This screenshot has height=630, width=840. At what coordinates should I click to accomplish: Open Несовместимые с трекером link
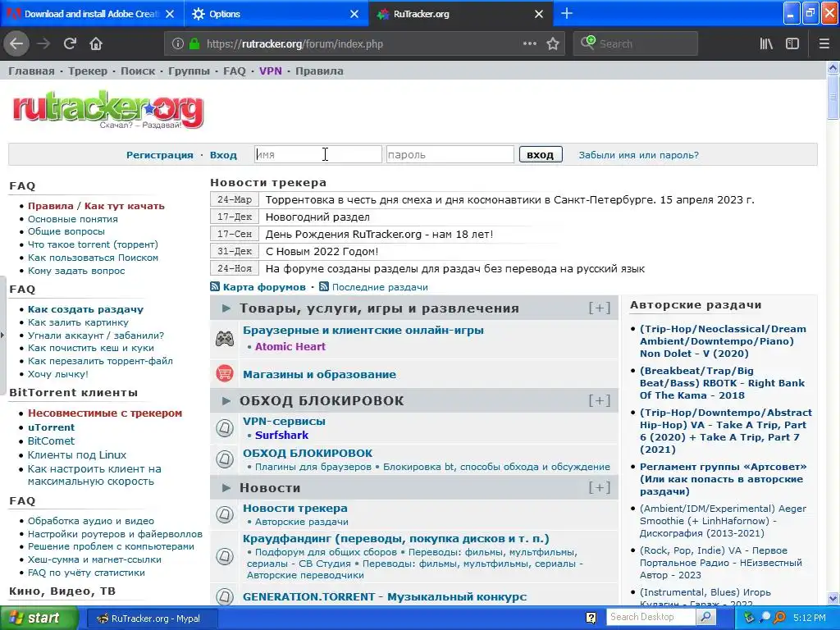coord(105,413)
